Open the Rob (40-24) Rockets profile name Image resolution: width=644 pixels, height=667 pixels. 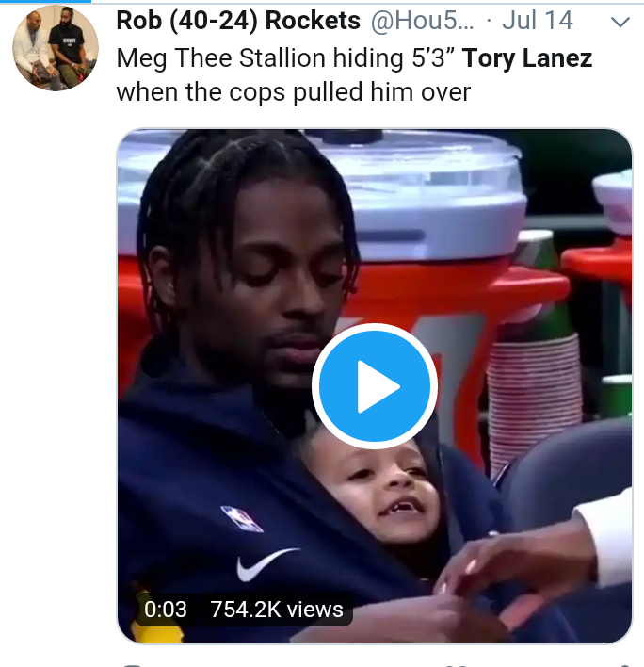tap(238, 21)
